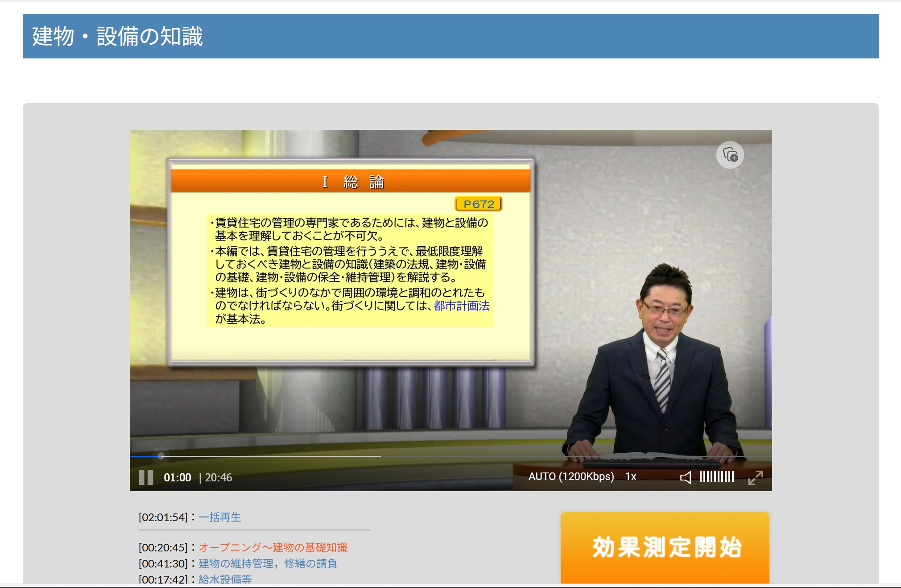Click the 建物・設備の知識 page heading

(x=118, y=36)
